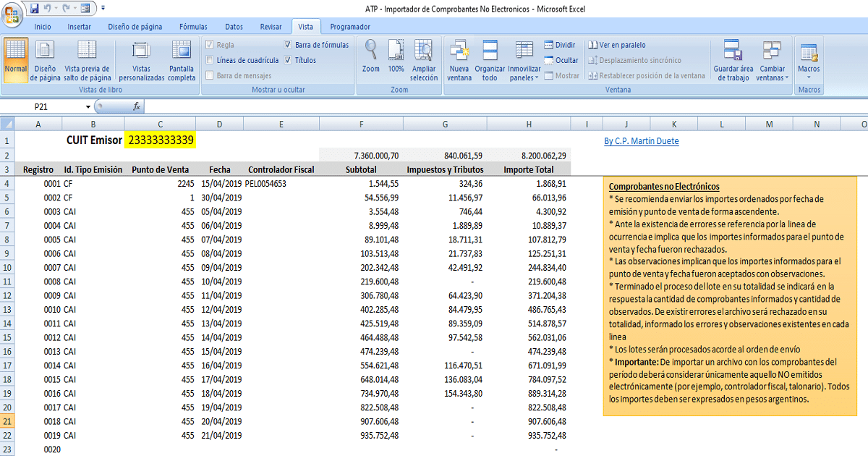Open a Nueva ventana

point(459,59)
